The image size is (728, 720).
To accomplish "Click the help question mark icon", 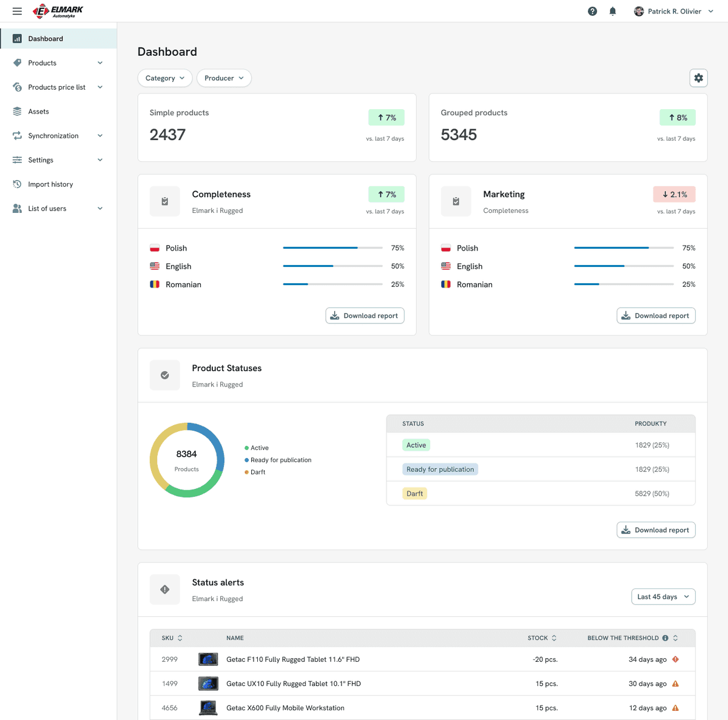I will pos(593,11).
